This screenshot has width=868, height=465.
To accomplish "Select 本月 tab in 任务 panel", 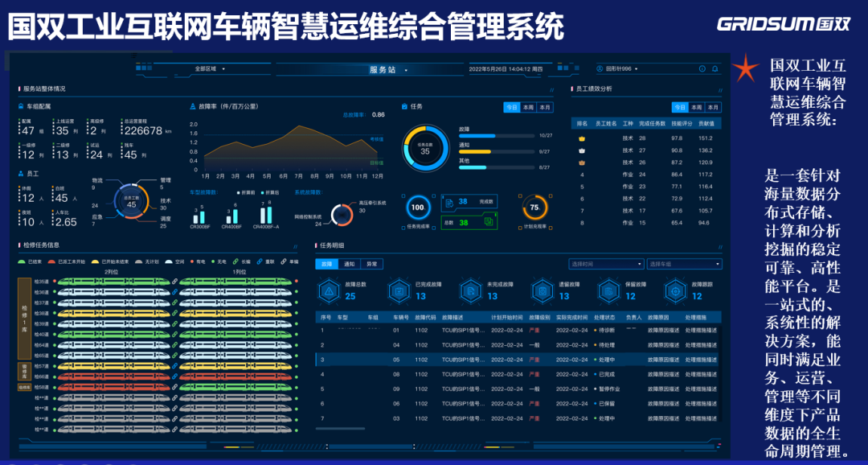I will pyautogui.click(x=545, y=108).
